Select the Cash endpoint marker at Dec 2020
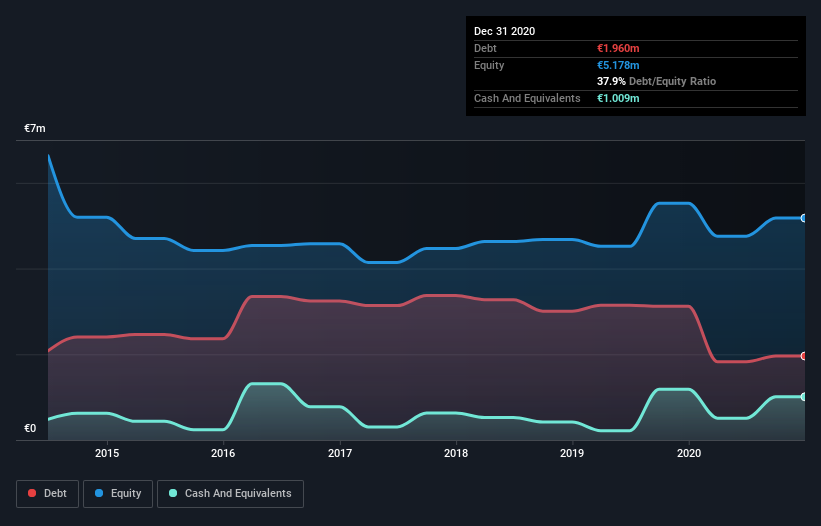 [804, 397]
